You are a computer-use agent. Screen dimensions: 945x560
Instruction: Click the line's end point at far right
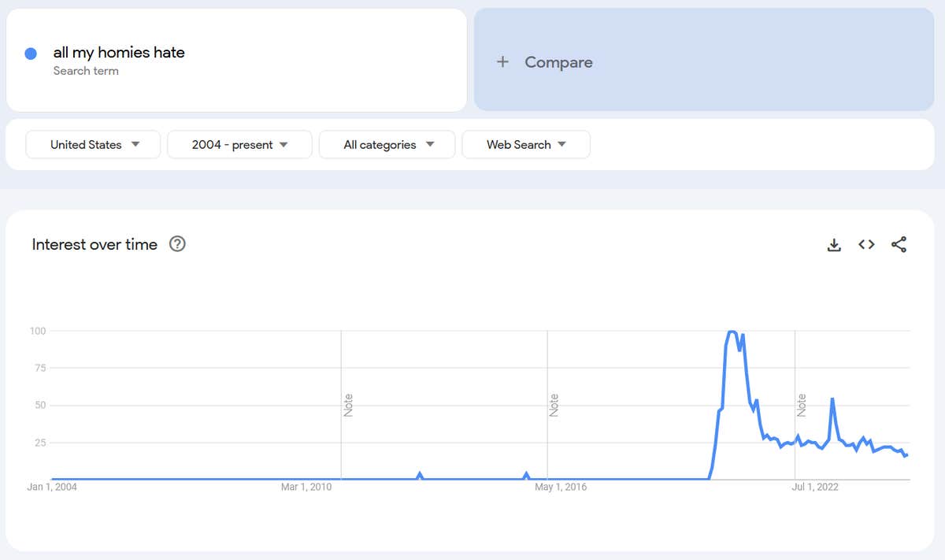pyautogui.click(x=906, y=455)
